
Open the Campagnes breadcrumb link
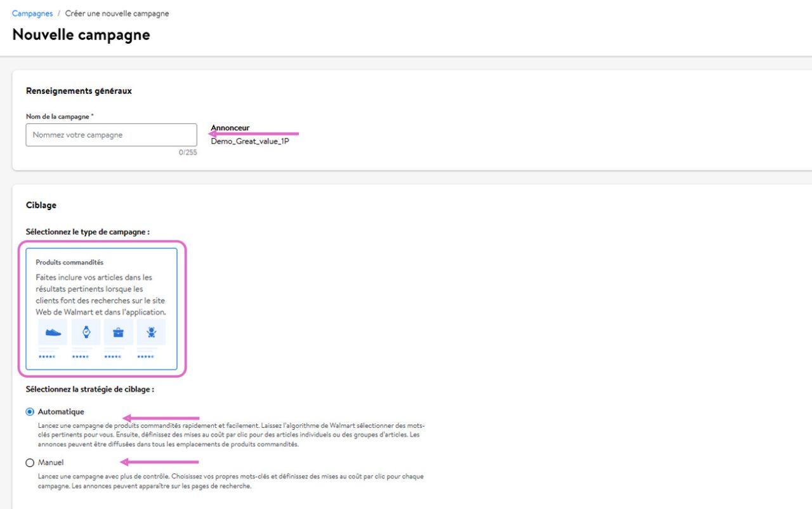pos(32,13)
